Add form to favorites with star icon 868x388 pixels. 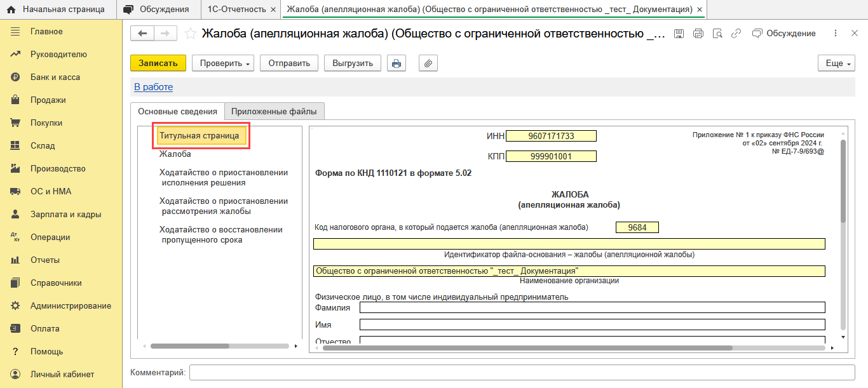point(189,34)
